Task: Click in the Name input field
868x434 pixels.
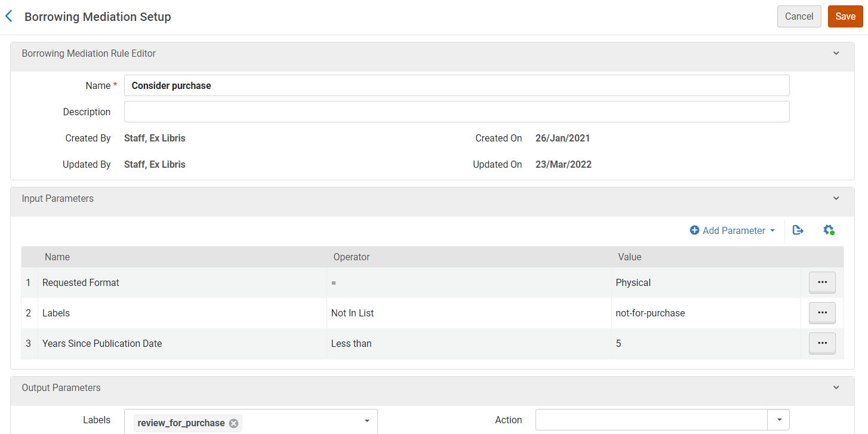Action: click(456, 85)
